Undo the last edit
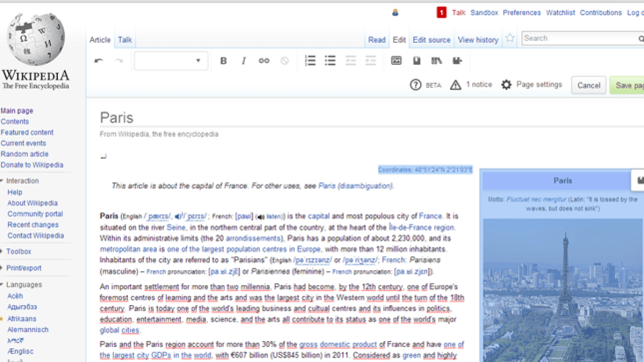This screenshot has width=644, height=362. pos(98,61)
